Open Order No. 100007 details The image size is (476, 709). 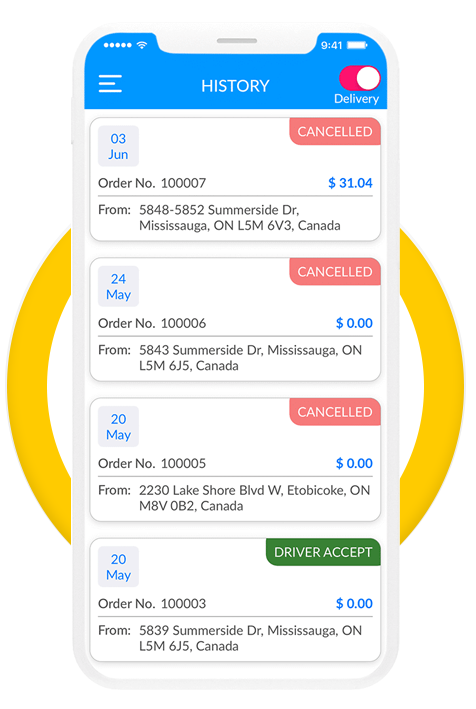click(x=152, y=183)
